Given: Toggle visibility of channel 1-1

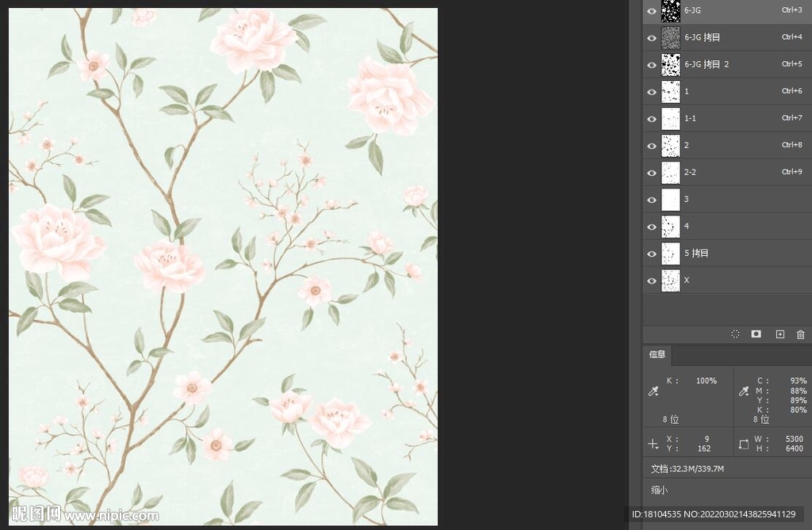Looking at the screenshot, I should click(x=652, y=119).
